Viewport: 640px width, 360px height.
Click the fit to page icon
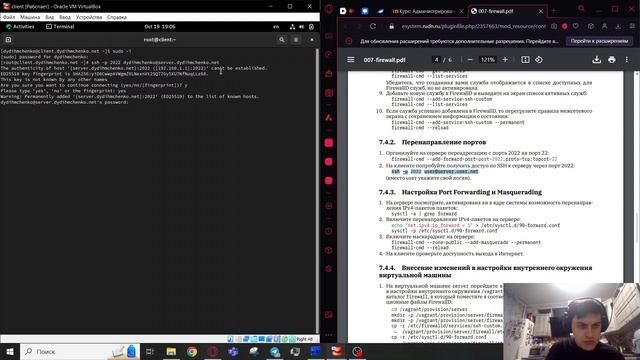click(x=525, y=60)
